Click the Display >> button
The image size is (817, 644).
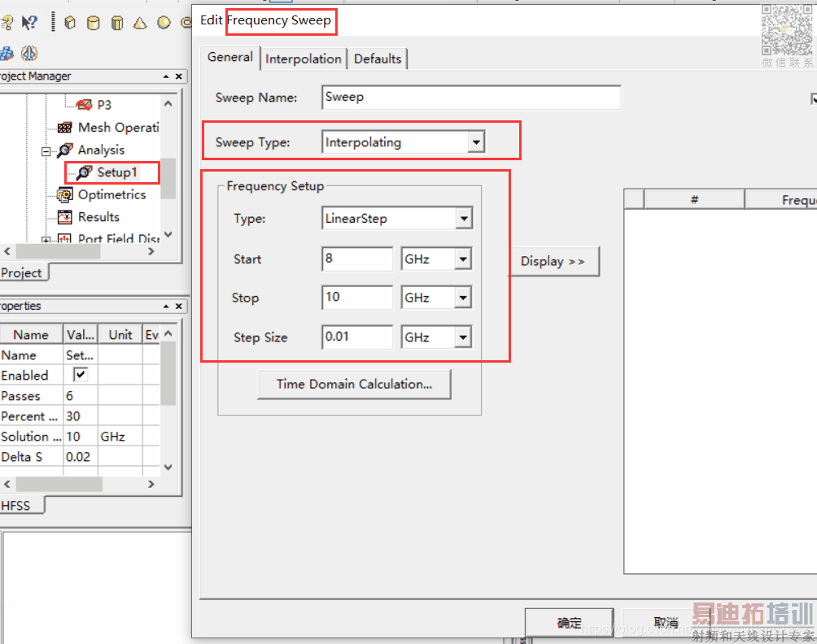tap(553, 261)
